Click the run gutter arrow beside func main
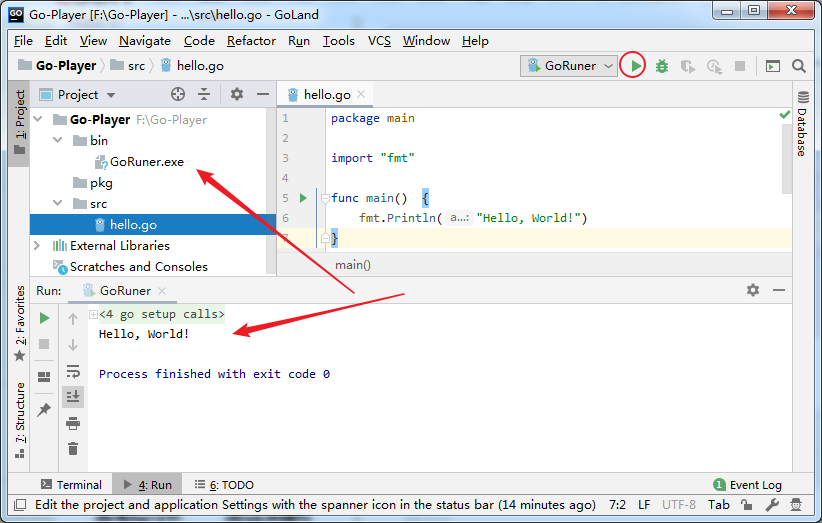Screen dimensions: 822x523 [303, 198]
